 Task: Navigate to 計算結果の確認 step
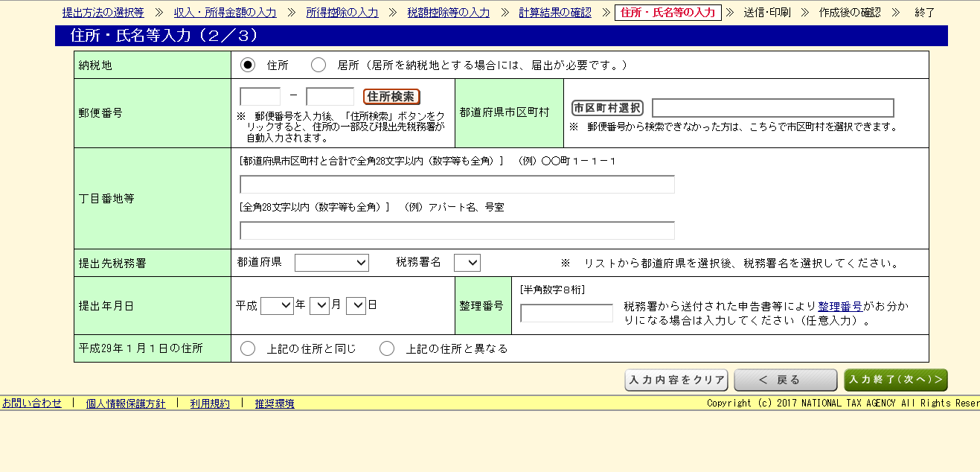coord(555,13)
